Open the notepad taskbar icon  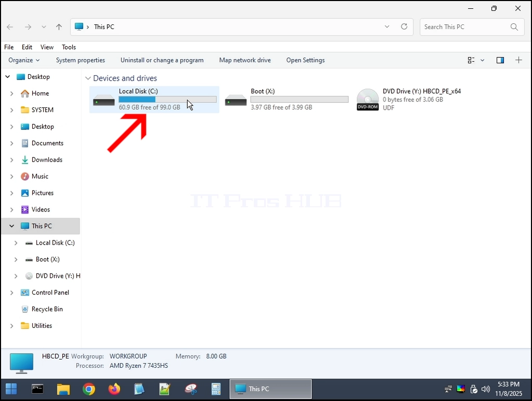point(139,389)
